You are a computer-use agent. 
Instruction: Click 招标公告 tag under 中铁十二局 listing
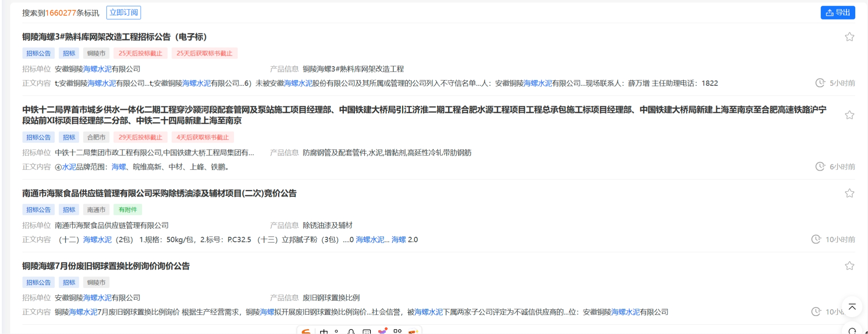38,137
